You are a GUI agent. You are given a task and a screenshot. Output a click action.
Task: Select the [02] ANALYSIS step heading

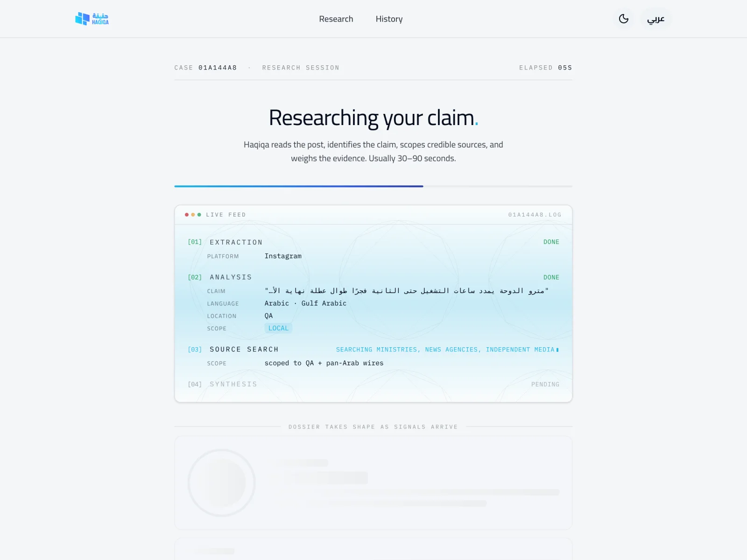click(x=219, y=277)
